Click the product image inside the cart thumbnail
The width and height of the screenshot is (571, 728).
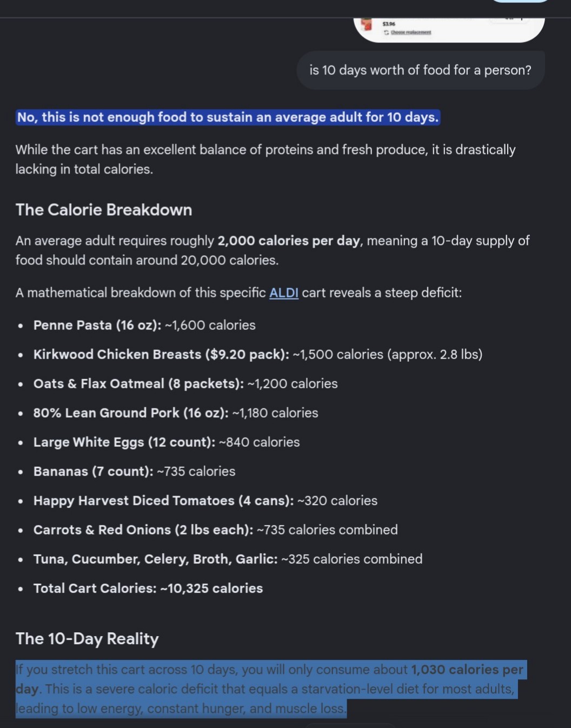[x=367, y=24]
